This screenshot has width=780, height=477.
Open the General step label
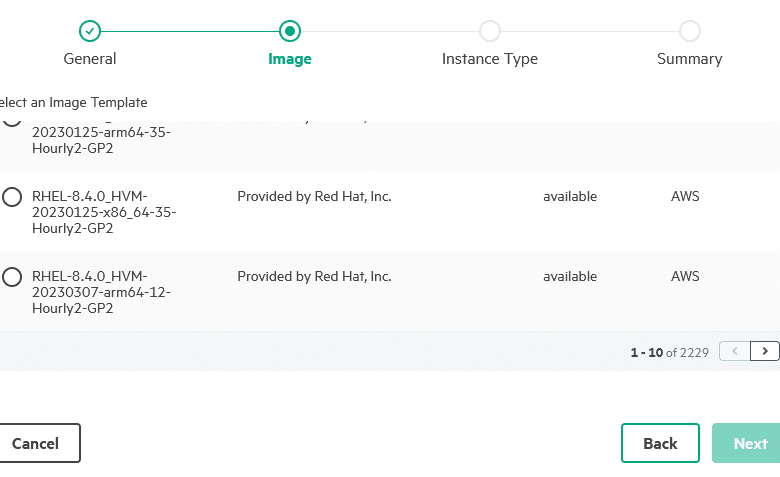(90, 59)
